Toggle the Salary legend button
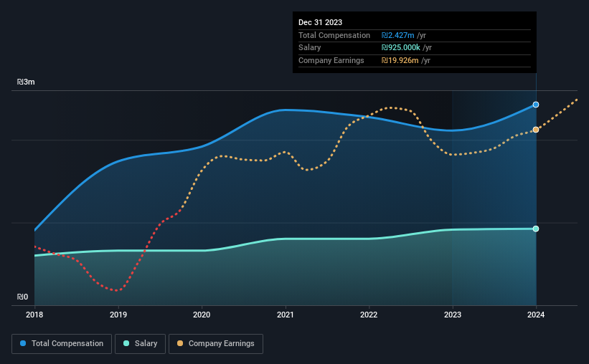 [x=140, y=344]
